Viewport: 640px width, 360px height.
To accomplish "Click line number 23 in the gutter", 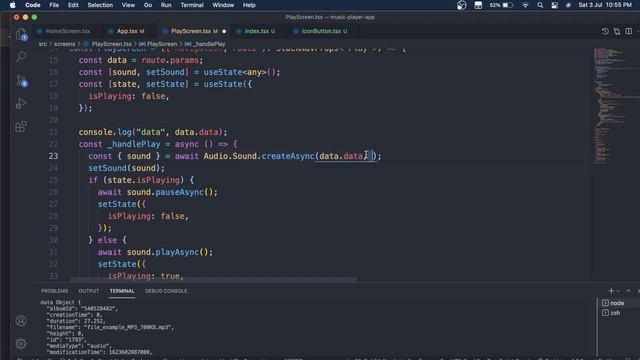I will [53, 156].
